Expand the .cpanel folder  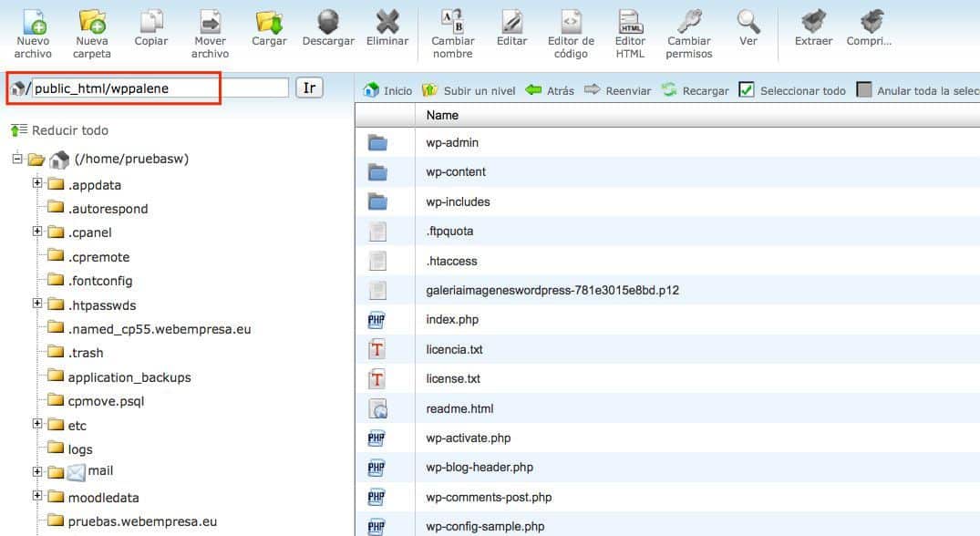click(37, 232)
